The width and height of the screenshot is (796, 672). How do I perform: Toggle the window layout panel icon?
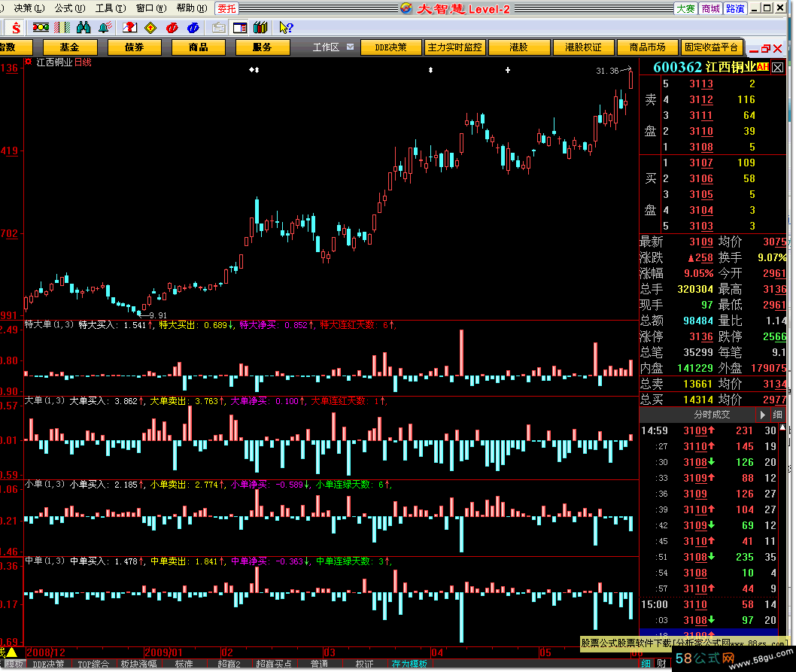click(239, 28)
